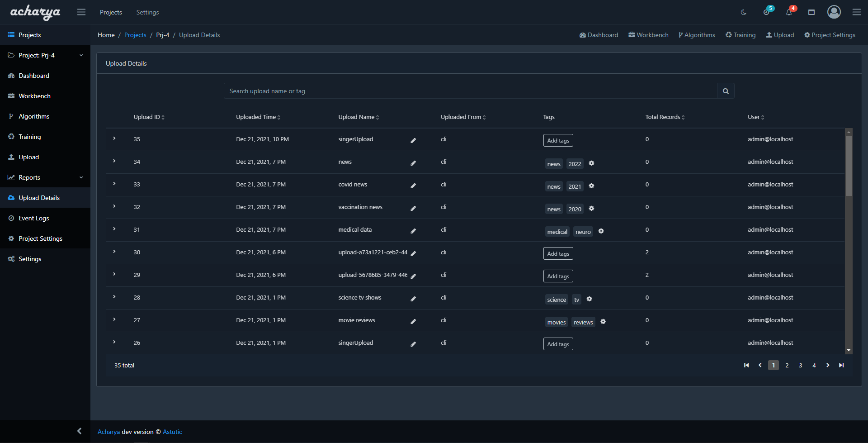This screenshot has width=868, height=443.
Task: Open the Workbench from the top navigation icons
Action: [x=648, y=35]
